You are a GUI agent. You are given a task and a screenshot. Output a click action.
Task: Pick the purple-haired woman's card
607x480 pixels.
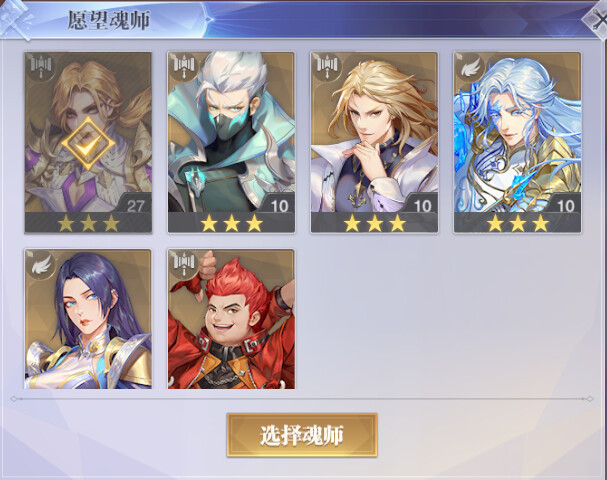88,319
